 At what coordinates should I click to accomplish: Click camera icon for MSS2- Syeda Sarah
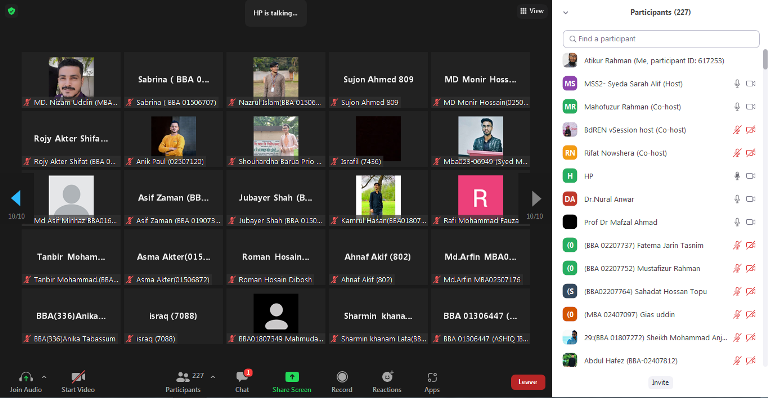750,84
